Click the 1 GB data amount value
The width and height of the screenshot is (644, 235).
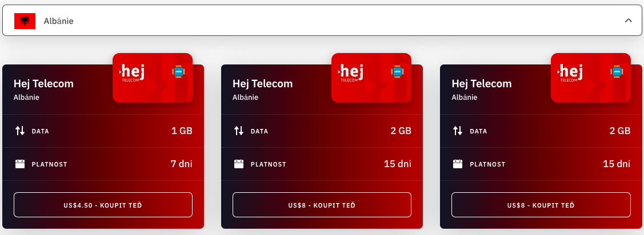pos(182,131)
